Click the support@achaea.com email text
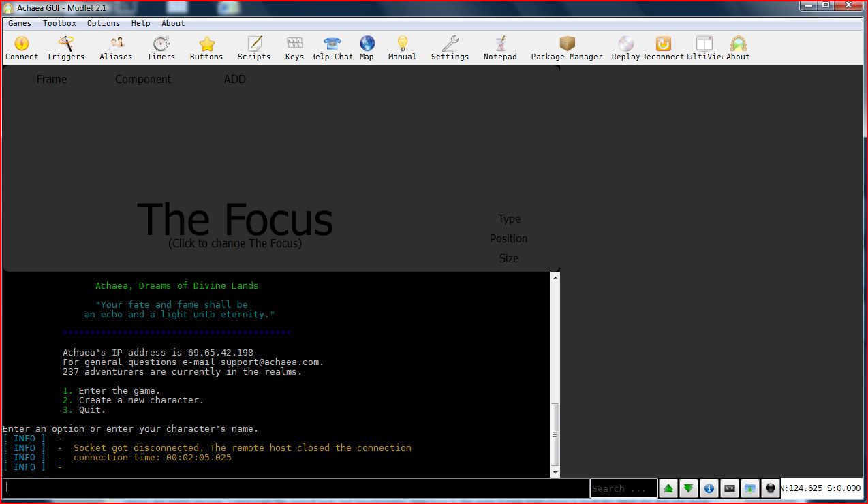This screenshot has height=504, width=868. (x=269, y=362)
